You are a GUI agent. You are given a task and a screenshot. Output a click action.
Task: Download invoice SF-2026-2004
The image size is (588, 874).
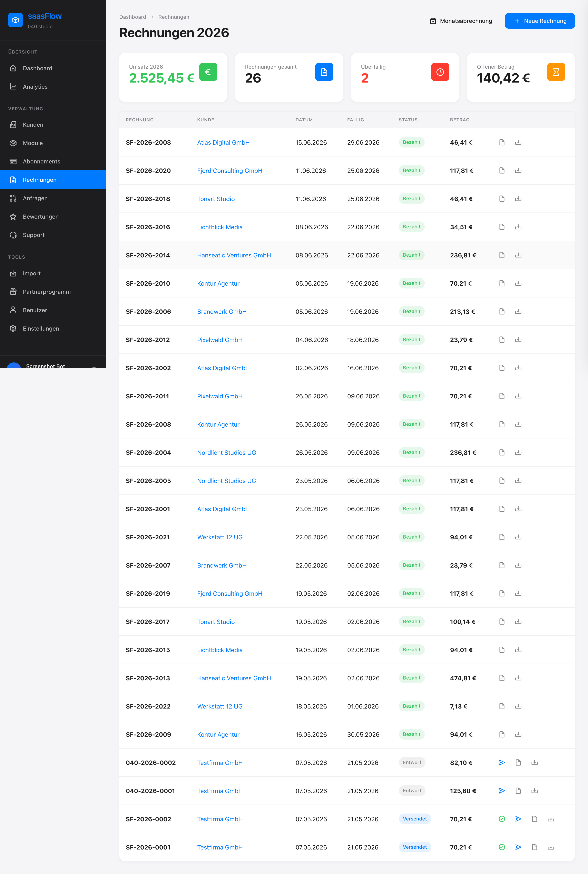[518, 452]
